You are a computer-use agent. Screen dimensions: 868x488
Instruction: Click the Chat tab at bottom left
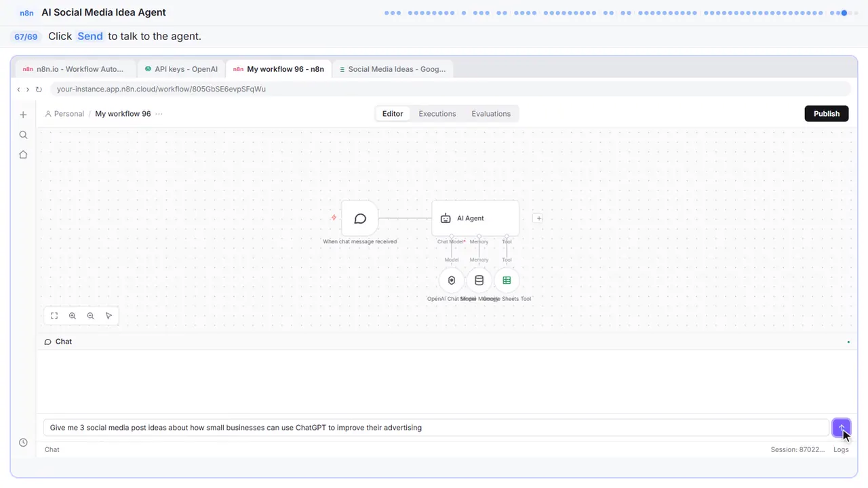(x=52, y=449)
